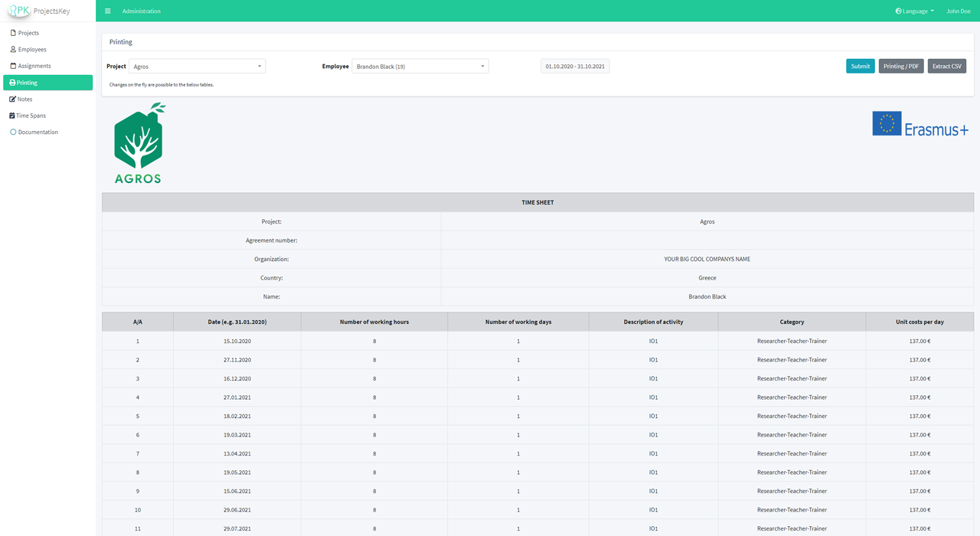Click the date range input field
Screen dimensions: 980x536
[575, 67]
